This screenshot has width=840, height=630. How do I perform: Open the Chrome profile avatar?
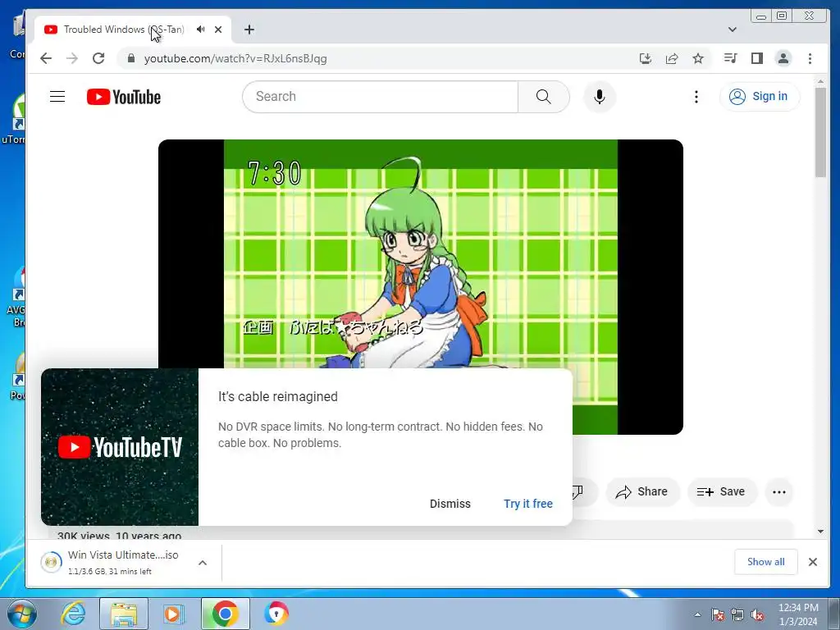[783, 58]
